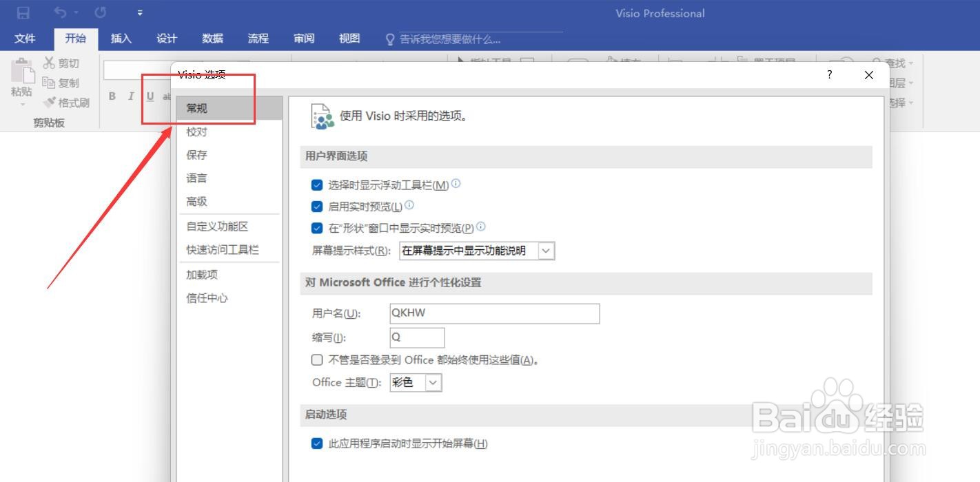
Task: Click the Cut (剪切) scissors icon
Action: [x=49, y=63]
